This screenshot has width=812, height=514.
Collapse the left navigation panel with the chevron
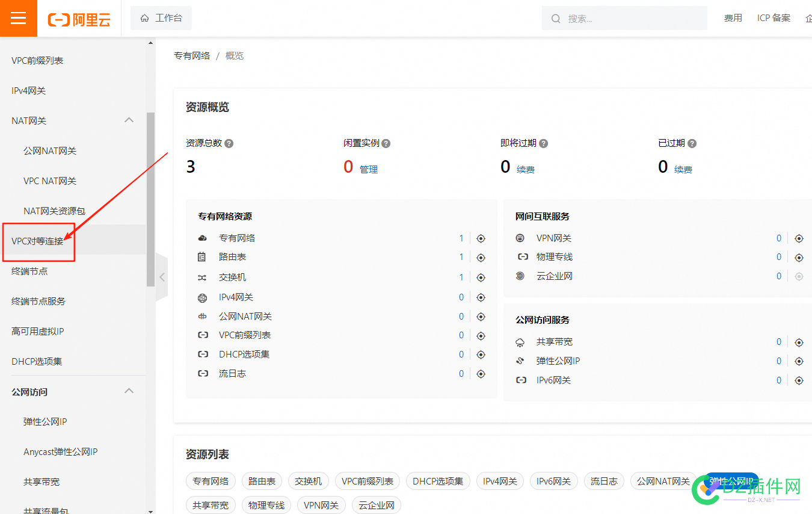pyautogui.click(x=162, y=276)
